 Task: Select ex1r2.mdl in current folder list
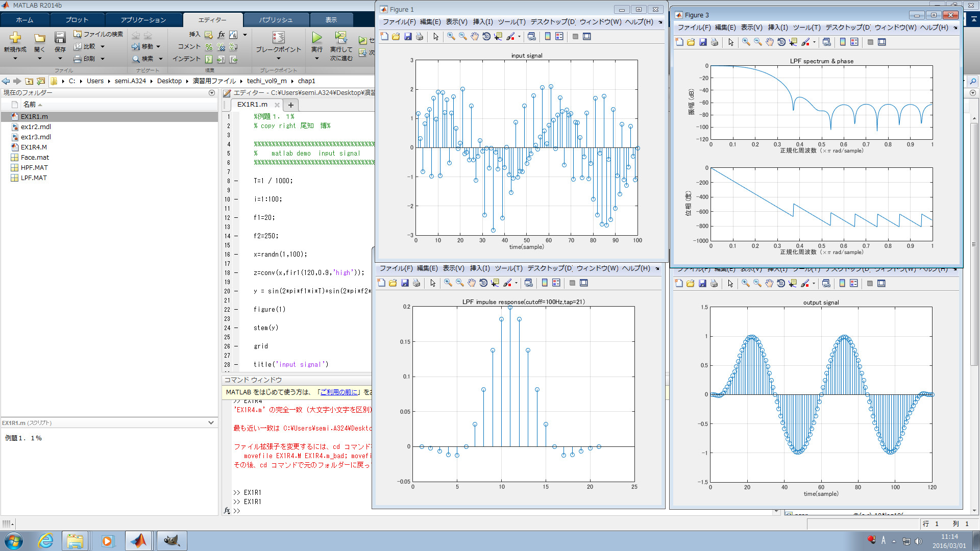pyautogui.click(x=36, y=127)
